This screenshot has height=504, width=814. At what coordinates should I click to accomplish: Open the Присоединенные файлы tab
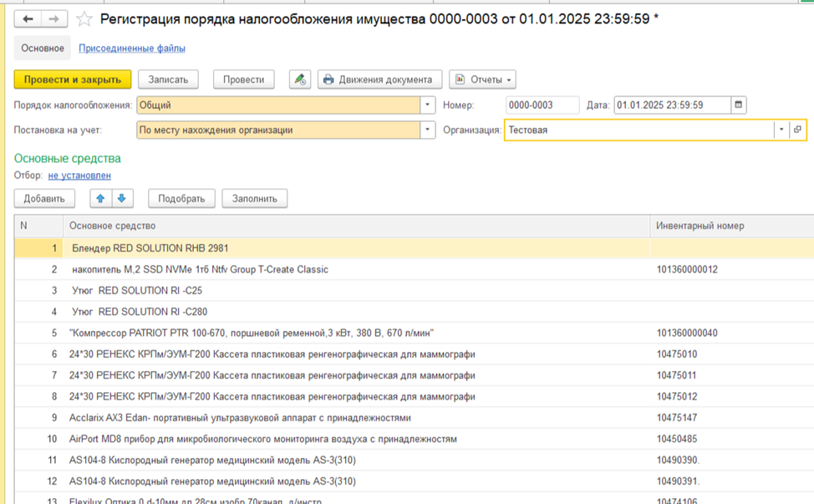132,48
